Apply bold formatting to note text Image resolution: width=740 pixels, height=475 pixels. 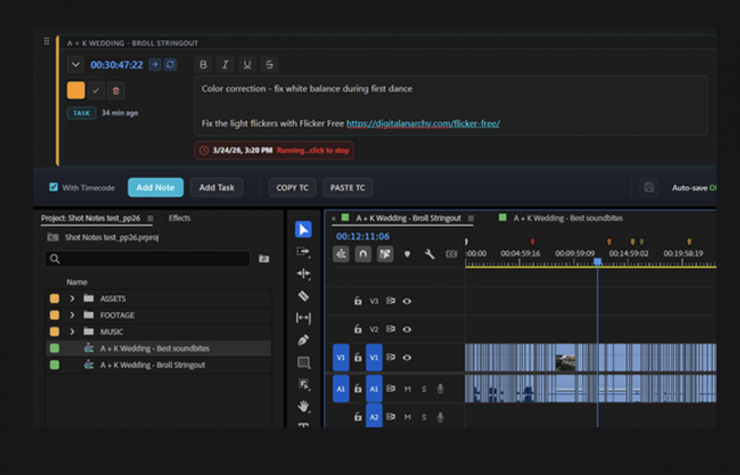[x=203, y=65]
